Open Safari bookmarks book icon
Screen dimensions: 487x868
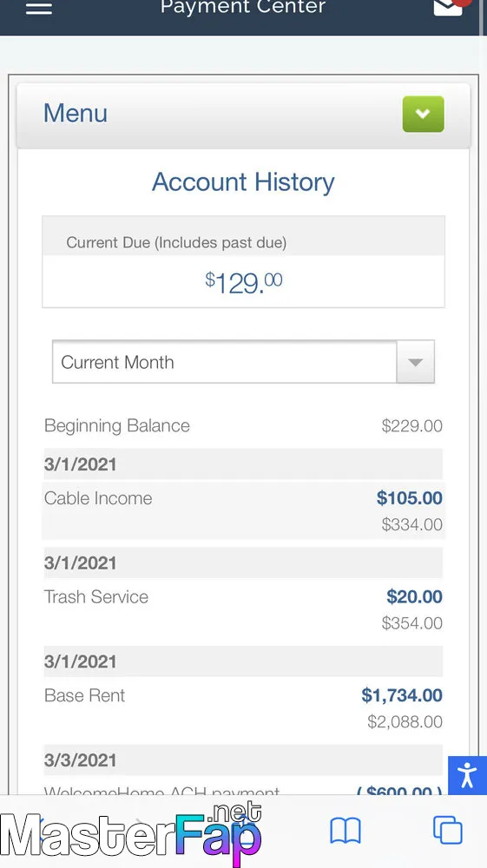tap(346, 831)
